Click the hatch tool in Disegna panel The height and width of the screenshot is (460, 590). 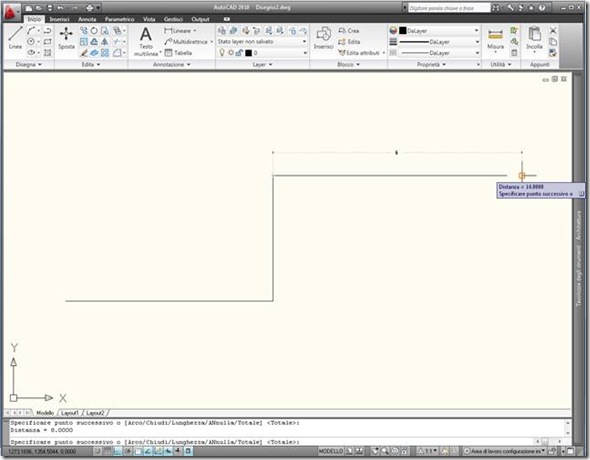(47, 53)
